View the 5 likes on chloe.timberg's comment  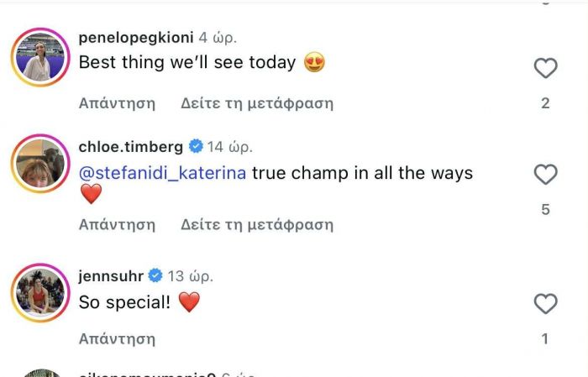545,210
